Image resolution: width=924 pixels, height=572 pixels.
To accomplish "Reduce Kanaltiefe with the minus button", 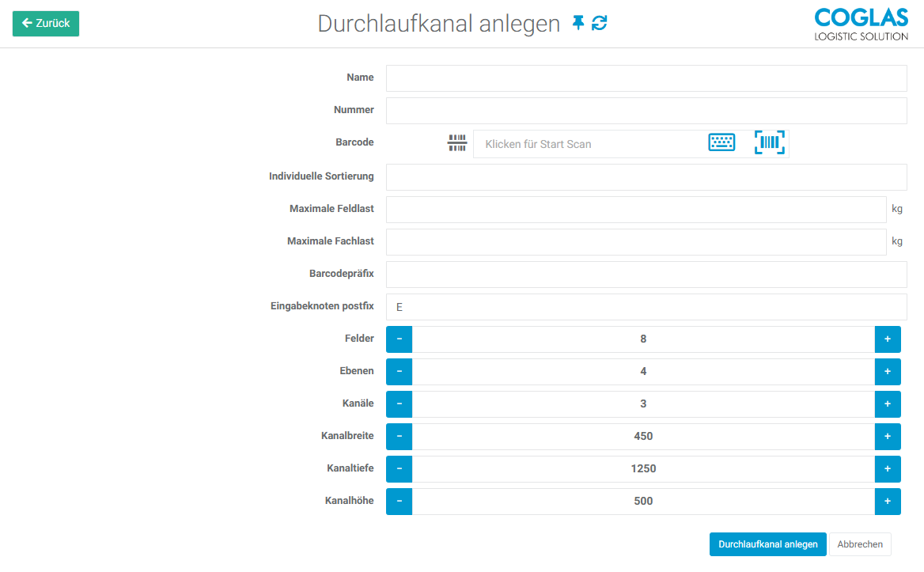I will (x=399, y=469).
